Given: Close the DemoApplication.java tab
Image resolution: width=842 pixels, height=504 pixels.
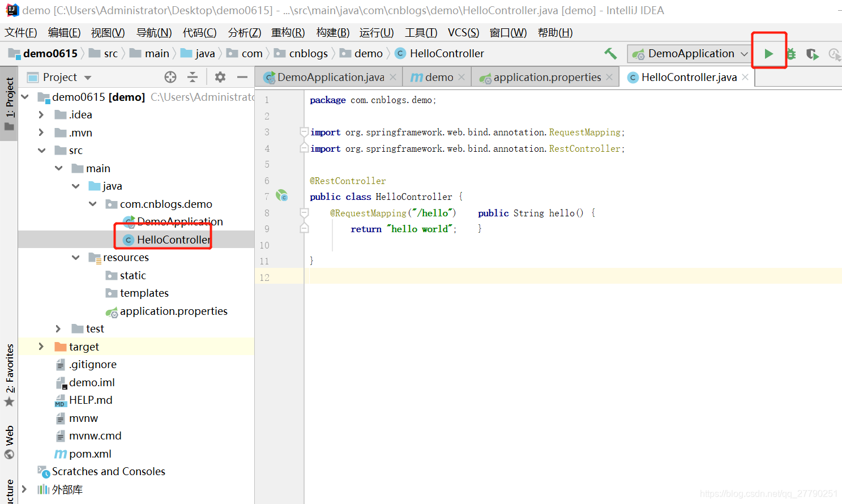Looking at the screenshot, I should pyautogui.click(x=393, y=77).
